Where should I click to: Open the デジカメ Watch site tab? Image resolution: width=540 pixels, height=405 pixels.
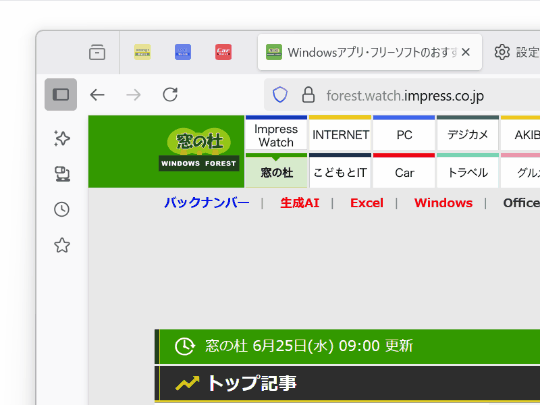(468, 134)
